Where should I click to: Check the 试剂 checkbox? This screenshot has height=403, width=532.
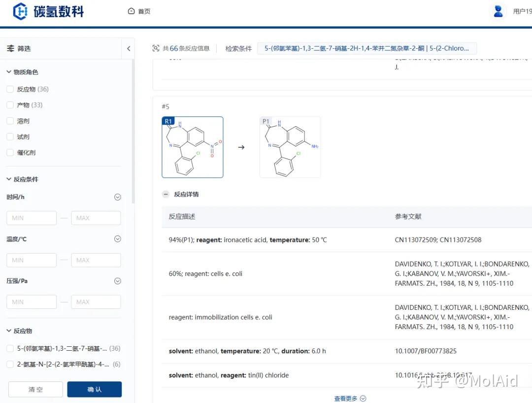point(10,136)
